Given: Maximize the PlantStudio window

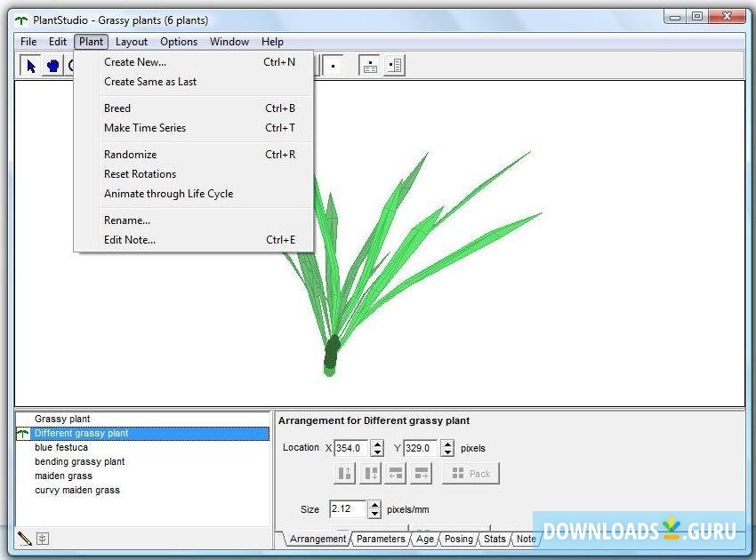Looking at the screenshot, I should click(x=696, y=17).
